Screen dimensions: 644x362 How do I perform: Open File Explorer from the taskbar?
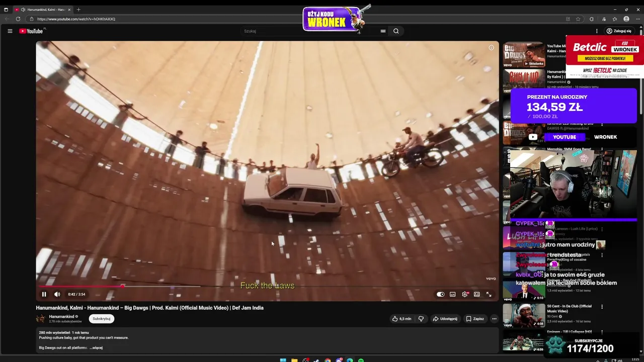click(x=294, y=360)
